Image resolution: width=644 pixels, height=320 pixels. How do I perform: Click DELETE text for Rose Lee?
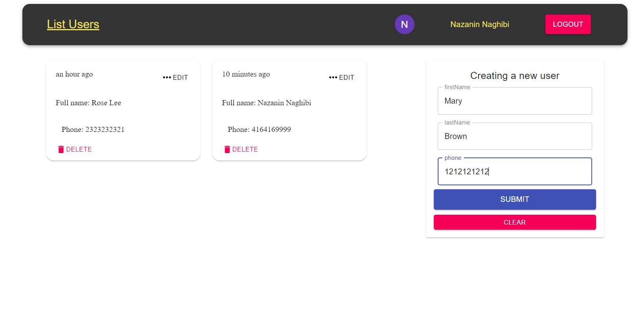79,150
